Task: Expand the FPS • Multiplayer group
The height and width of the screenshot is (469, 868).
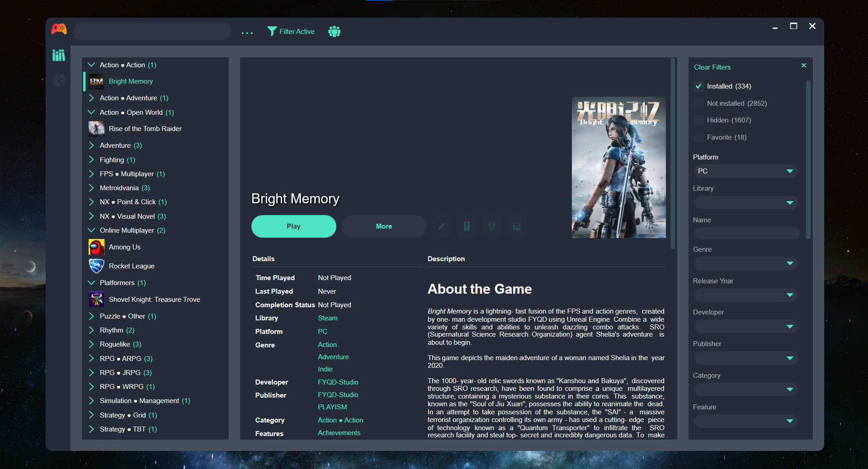Action: pyautogui.click(x=91, y=174)
